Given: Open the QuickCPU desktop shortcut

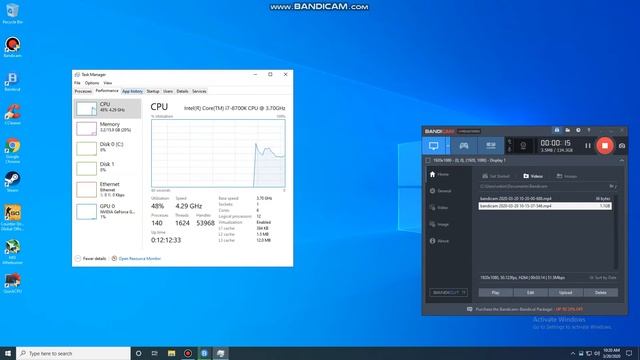Looking at the screenshot, I should [x=12, y=283].
